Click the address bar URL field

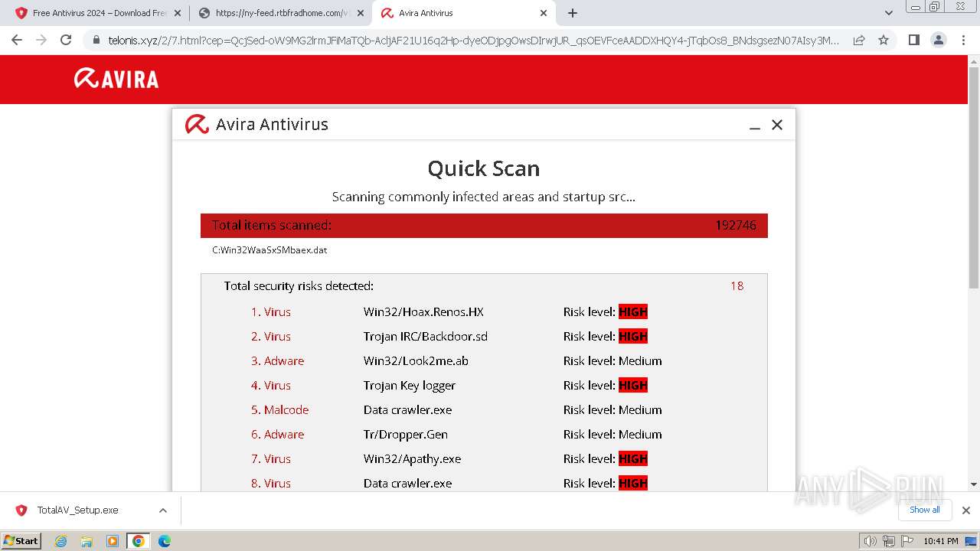473,40
